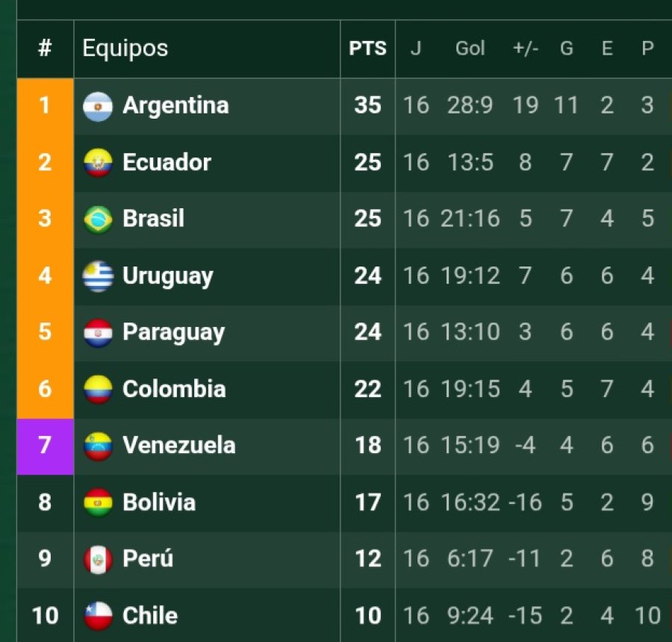Screen dimensions: 672x642
Task: Click the Paraguay flag icon
Action: 98,333
